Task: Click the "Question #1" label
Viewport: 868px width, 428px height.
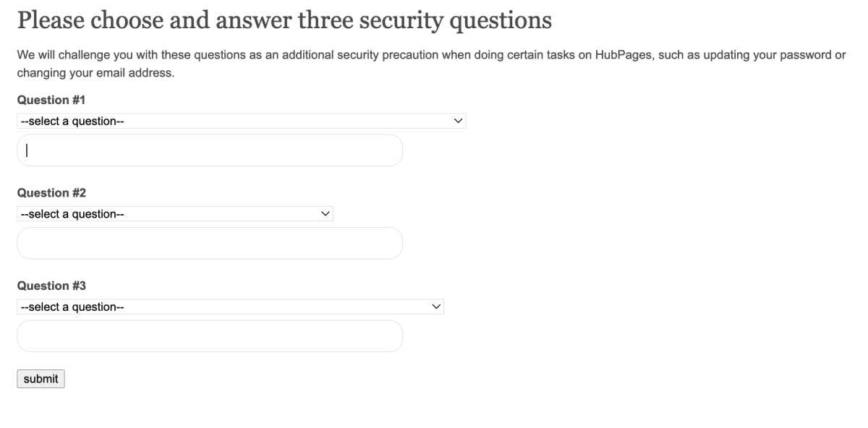Action: tap(51, 100)
